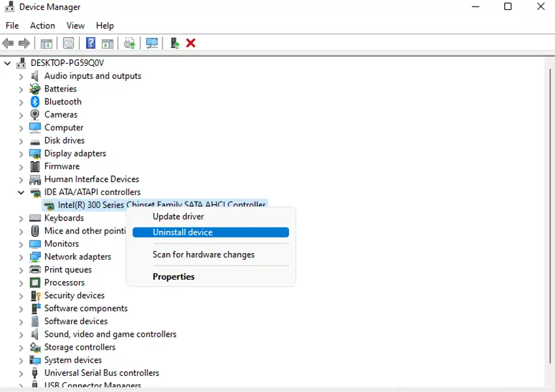
Task: Minimize the Device Manager window
Action: [475, 7]
